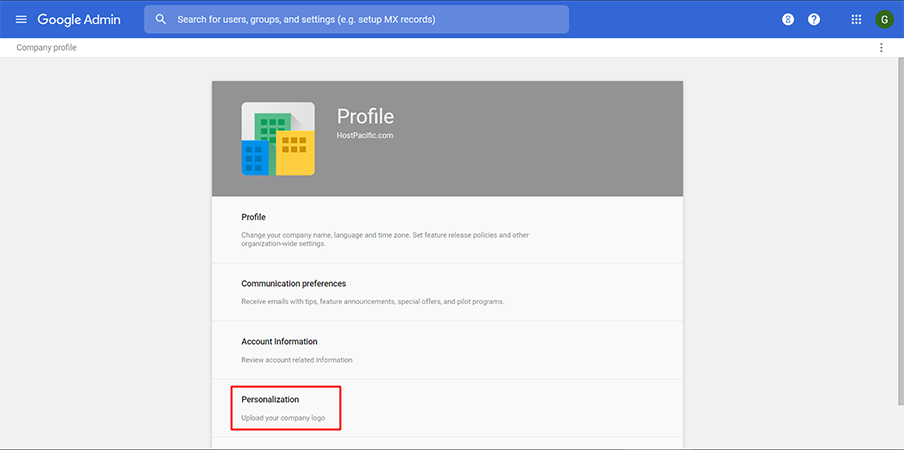Image resolution: width=904 pixels, height=450 pixels.
Task: Click 'Review account related information' text
Action: point(297,360)
